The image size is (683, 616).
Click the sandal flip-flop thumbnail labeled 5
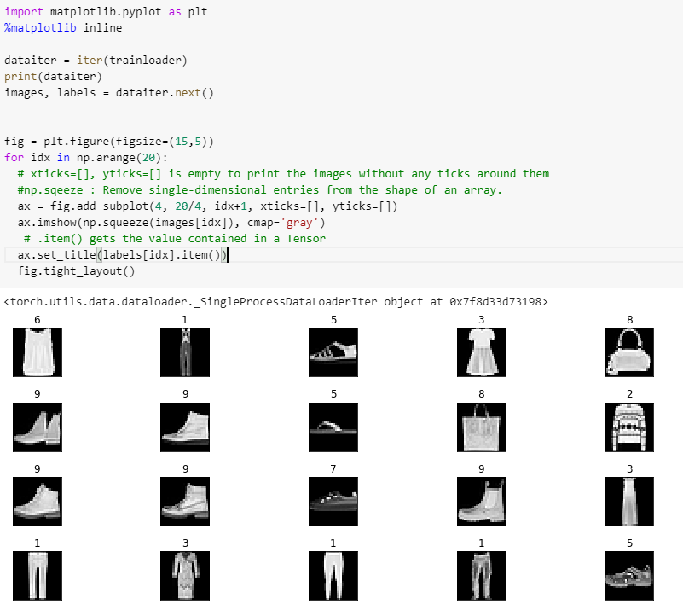pyautogui.click(x=333, y=427)
